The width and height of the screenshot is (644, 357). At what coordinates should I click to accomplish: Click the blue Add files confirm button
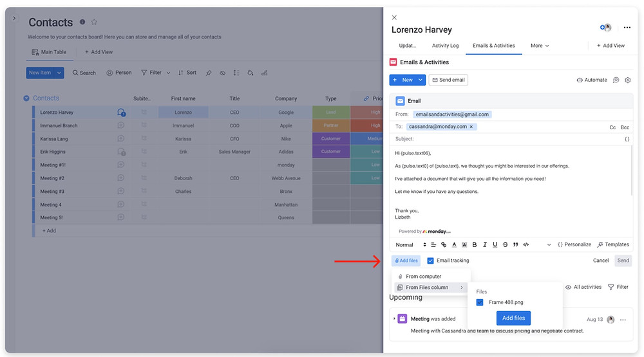[x=513, y=318]
